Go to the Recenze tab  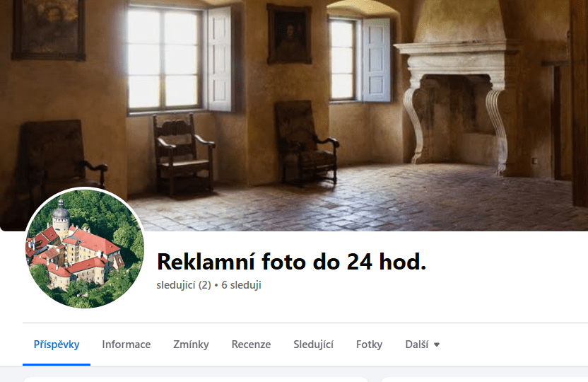(252, 345)
